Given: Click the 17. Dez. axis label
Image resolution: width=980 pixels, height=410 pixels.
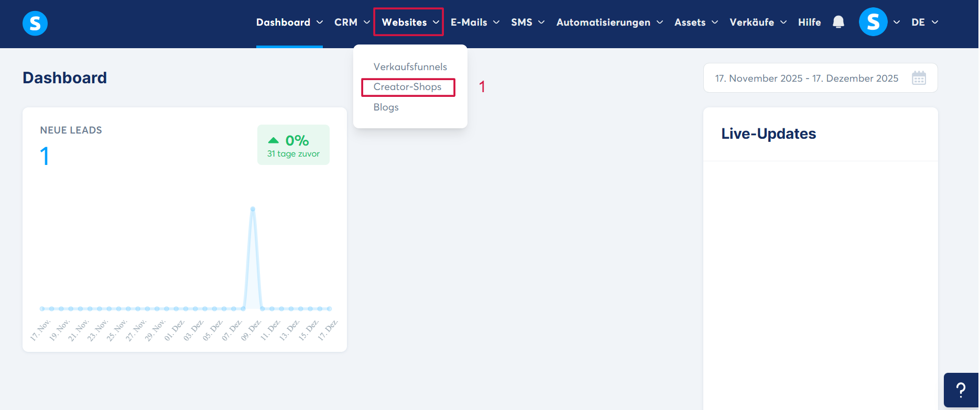Looking at the screenshot, I should click(x=328, y=330).
